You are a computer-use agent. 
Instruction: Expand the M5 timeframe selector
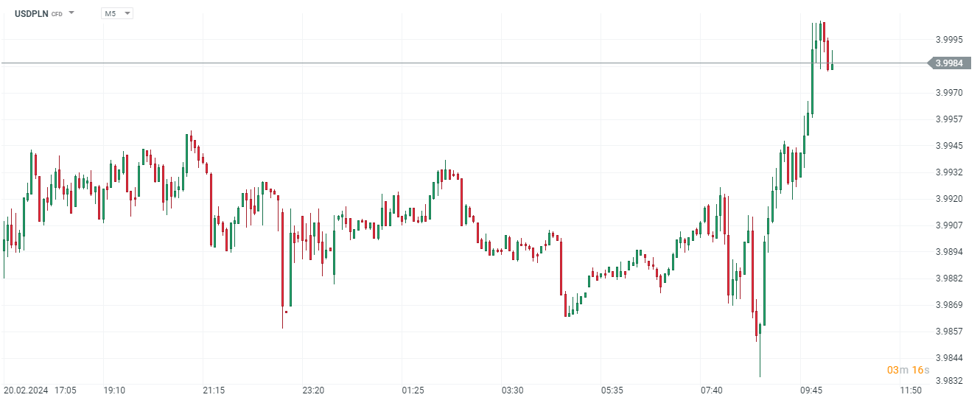tap(117, 13)
